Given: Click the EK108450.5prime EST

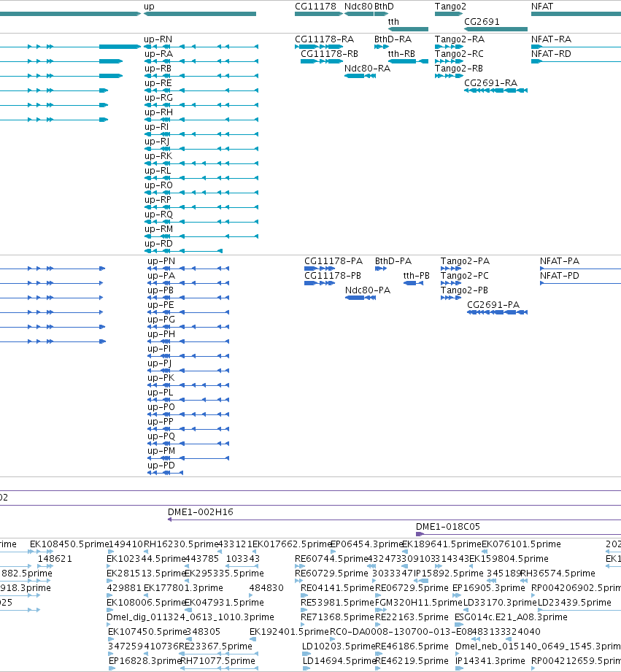Looking at the screenshot, I should 69,544.
